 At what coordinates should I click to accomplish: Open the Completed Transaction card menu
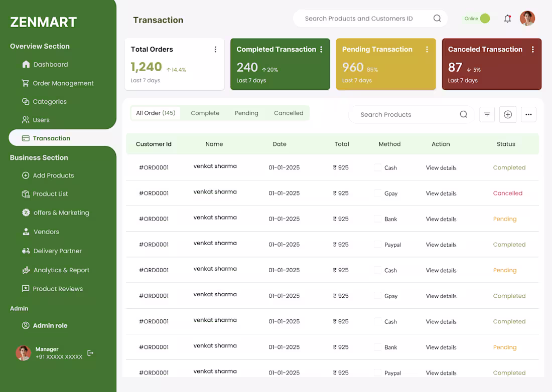tap(322, 50)
